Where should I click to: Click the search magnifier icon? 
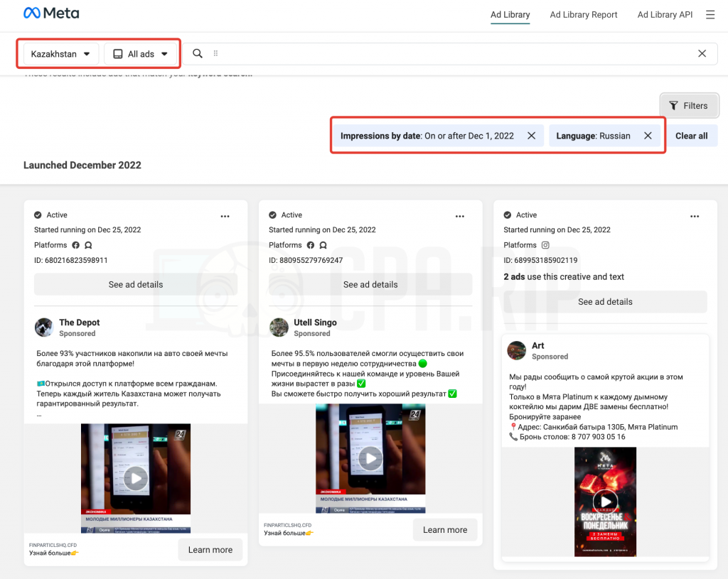click(x=198, y=53)
